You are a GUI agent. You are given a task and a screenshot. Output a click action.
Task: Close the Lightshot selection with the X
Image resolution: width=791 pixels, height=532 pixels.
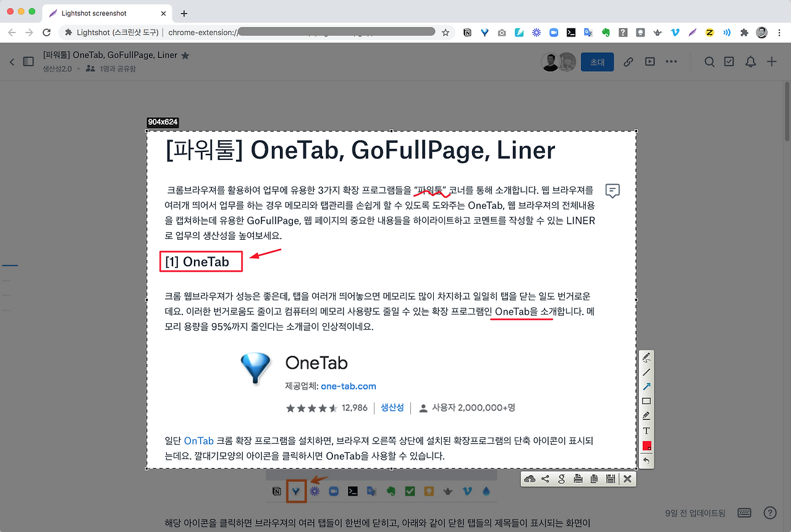point(627,479)
